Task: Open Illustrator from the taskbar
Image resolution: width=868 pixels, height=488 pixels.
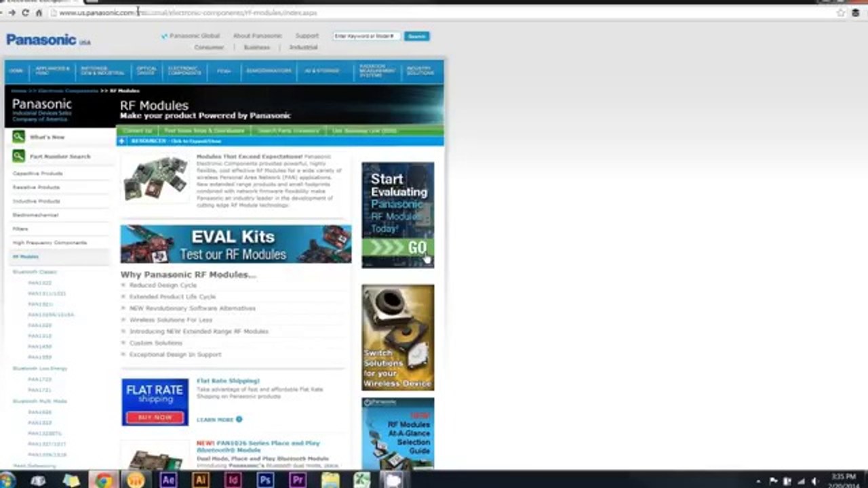Action: [x=200, y=481]
